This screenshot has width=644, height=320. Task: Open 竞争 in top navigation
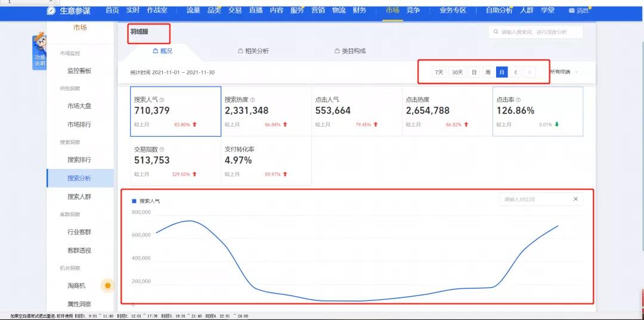[413, 10]
